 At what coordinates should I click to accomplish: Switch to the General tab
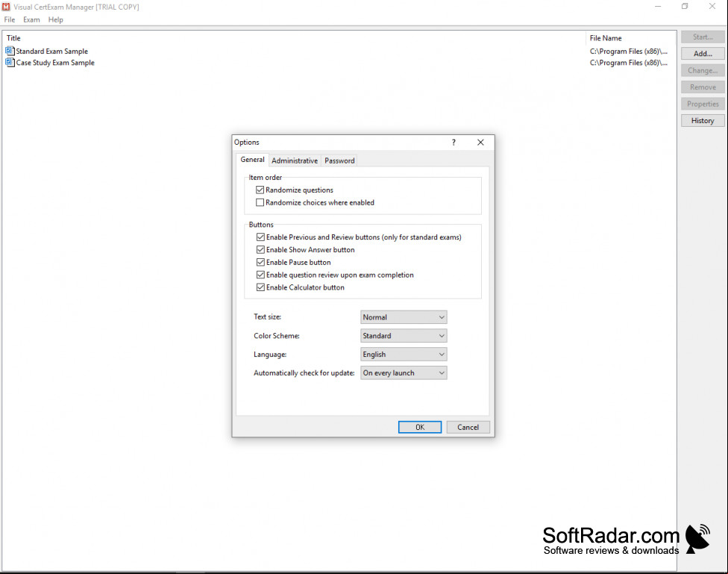tap(252, 160)
